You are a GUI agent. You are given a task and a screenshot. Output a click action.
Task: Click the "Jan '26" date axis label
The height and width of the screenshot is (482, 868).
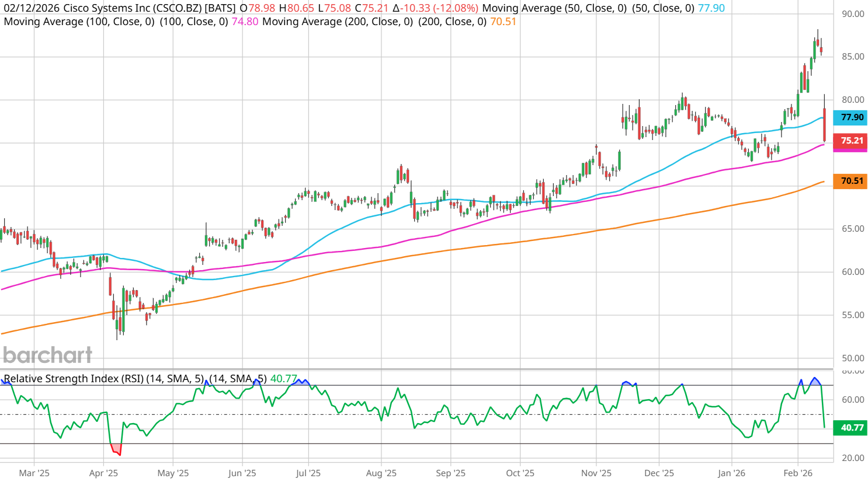[732, 473]
